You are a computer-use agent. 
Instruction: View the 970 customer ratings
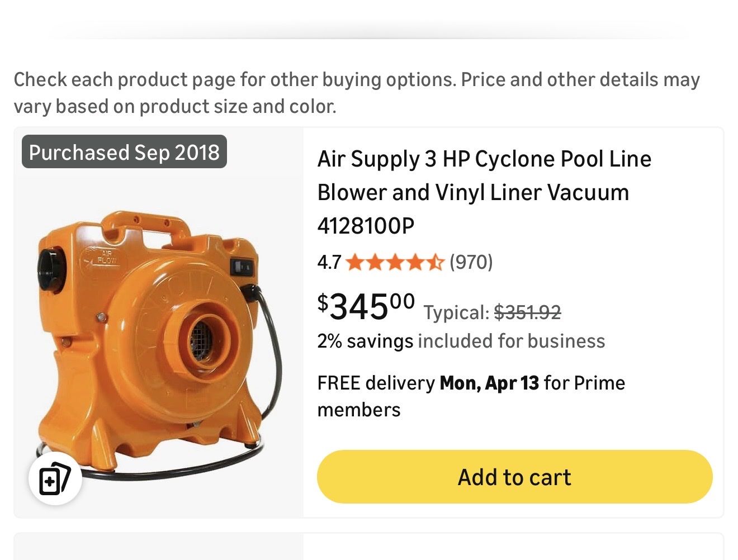click(x=471, y=262)
